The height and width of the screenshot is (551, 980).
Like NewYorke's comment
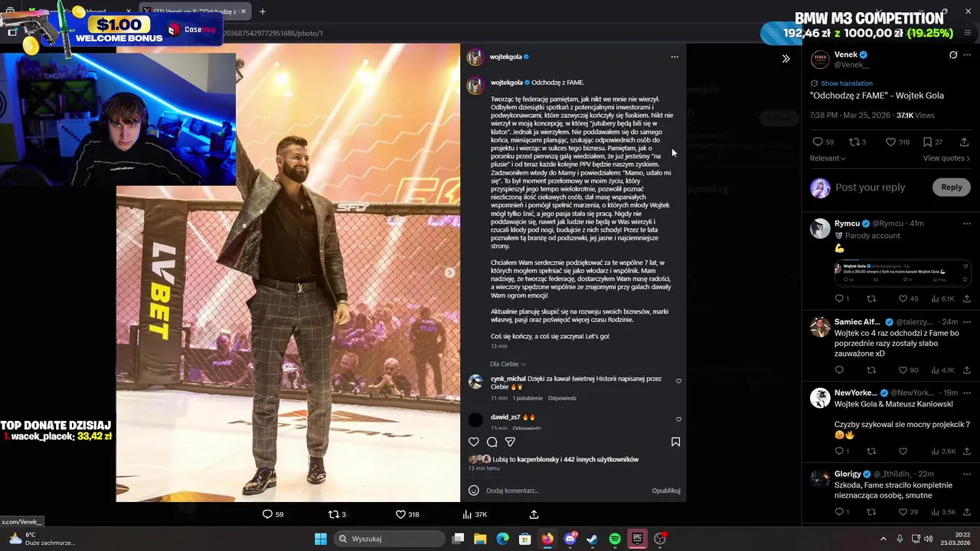click(x=903, y=452)
